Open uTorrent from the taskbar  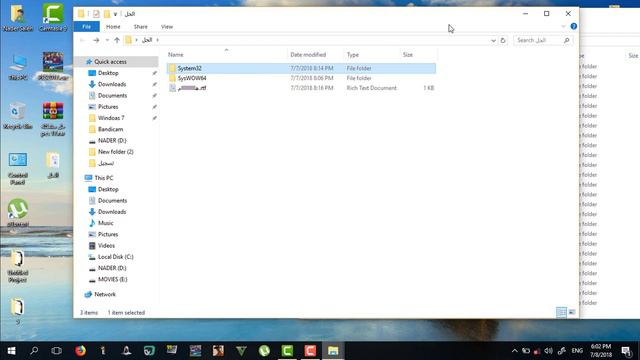tap(264, 351)
